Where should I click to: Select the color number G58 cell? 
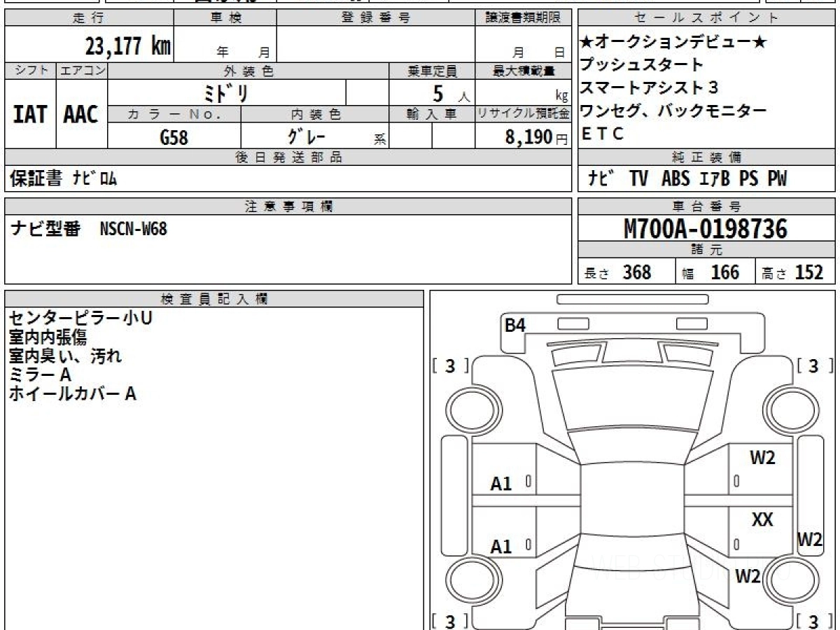(174, 137)
